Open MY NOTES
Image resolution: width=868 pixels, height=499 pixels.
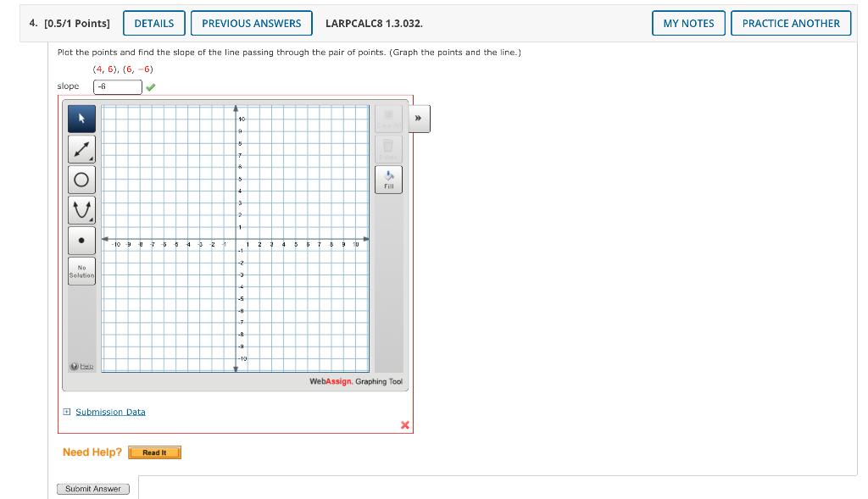coord(688,23)
